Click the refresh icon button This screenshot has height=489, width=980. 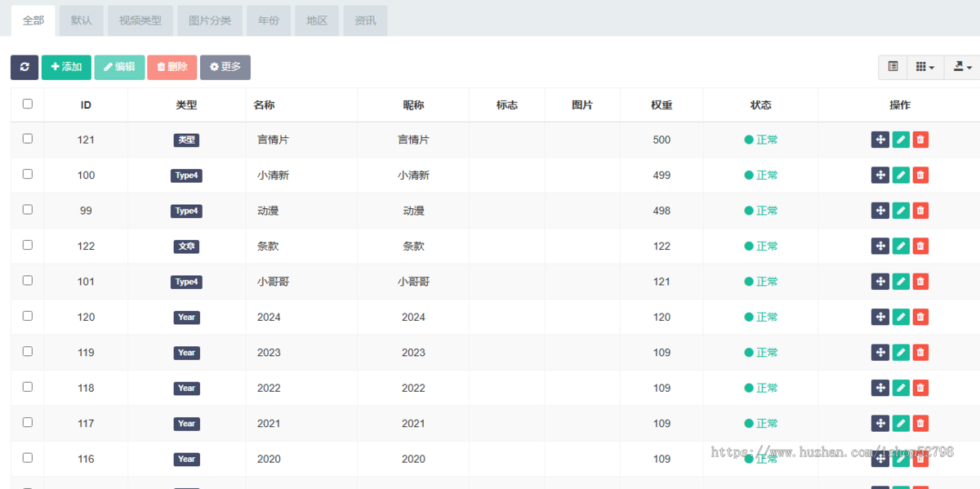[24, 67]
